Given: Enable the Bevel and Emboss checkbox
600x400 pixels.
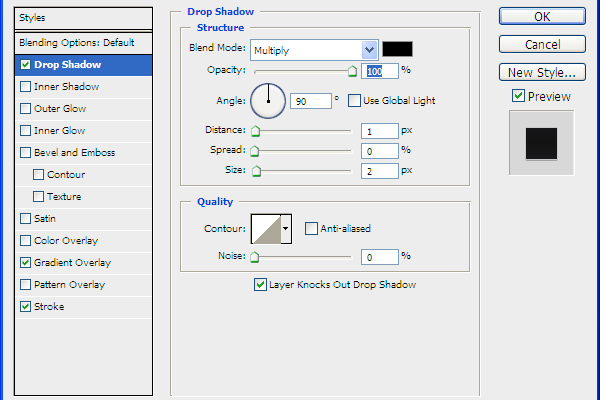Looking at the screenshot, I should click(x=25, y=153).
